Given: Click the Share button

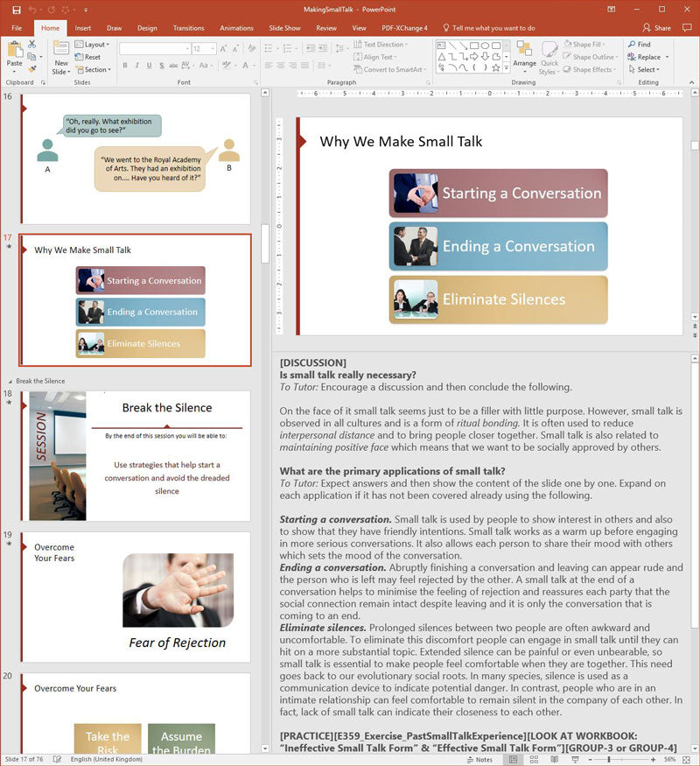Looking at the screenshot, I should tap(656, 28).
